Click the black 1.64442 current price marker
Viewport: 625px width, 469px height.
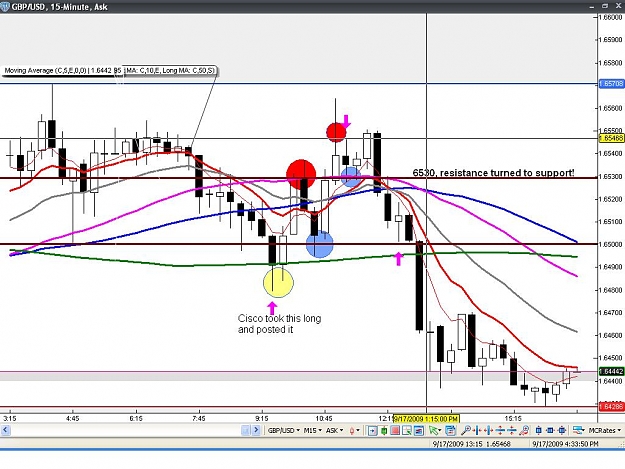pyautogui.click(x=611, y=371)
